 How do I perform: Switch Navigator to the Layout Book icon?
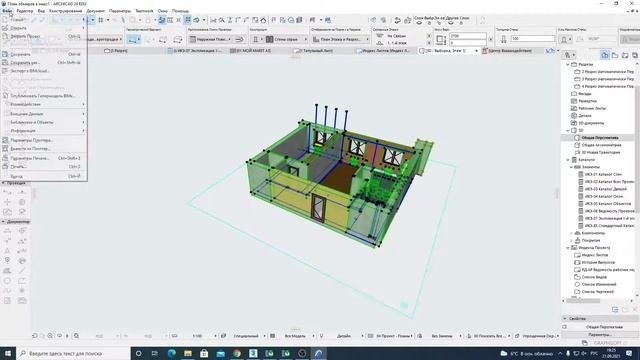pyautogui.click(x=625, y=55)
